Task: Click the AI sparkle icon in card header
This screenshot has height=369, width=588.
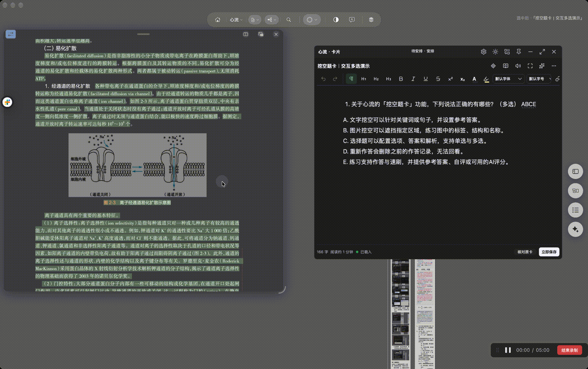Action: point(542,66)
